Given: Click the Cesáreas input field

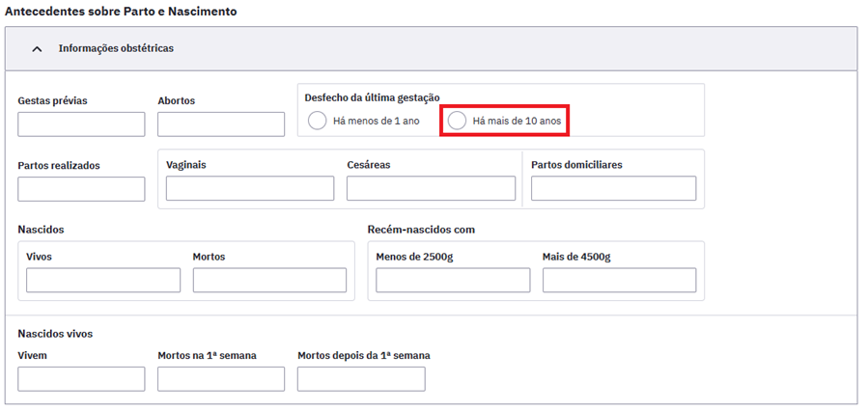Looking at the screenshot, I should (431, 188).
